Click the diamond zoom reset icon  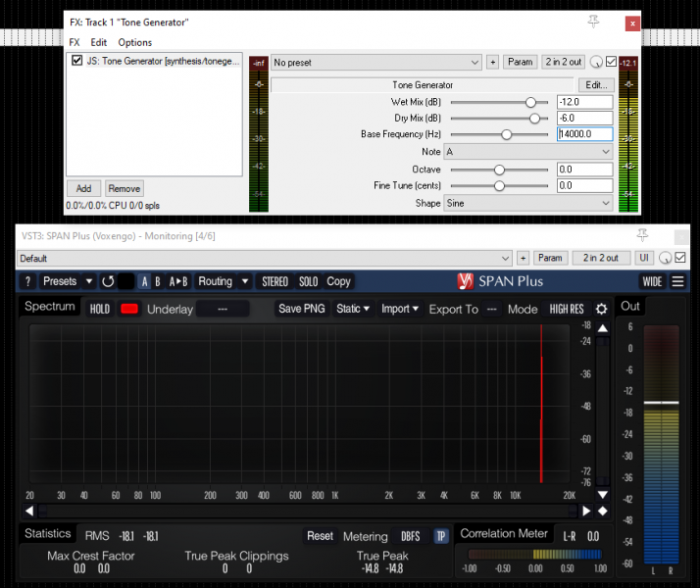point(603,511)
